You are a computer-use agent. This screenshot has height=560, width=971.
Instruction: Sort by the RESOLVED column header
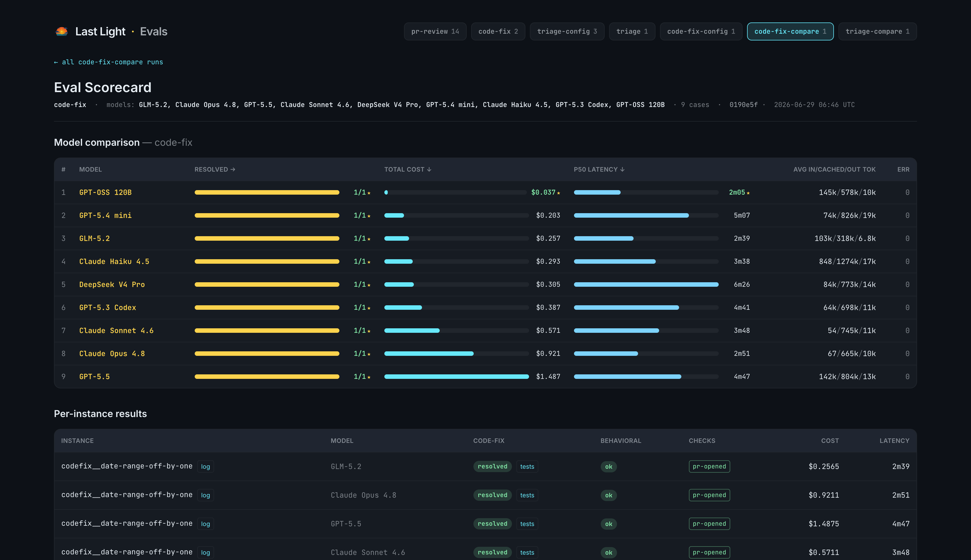[215, 170]
